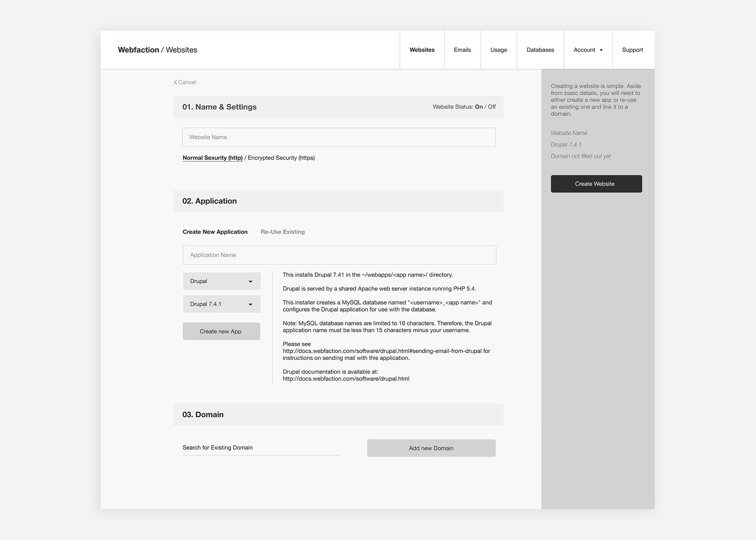Select Encrypted Security (https)

click(281, 158)
